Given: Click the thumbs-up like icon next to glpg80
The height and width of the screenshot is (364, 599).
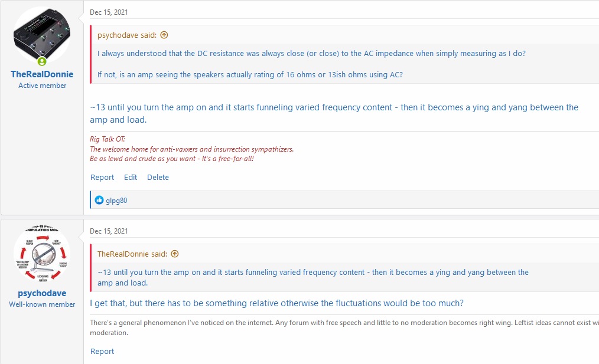Looking at the screenshot, I should (x=99, y=200).
